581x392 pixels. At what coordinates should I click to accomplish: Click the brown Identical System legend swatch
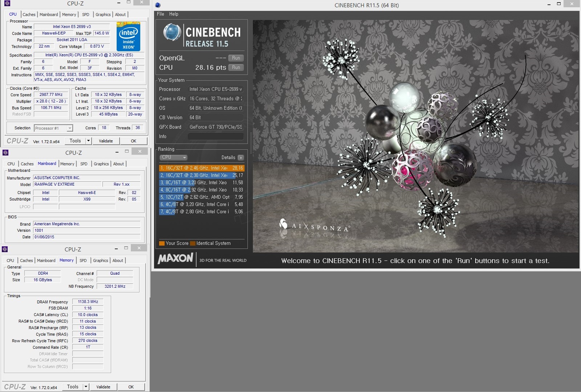[193, 243]
